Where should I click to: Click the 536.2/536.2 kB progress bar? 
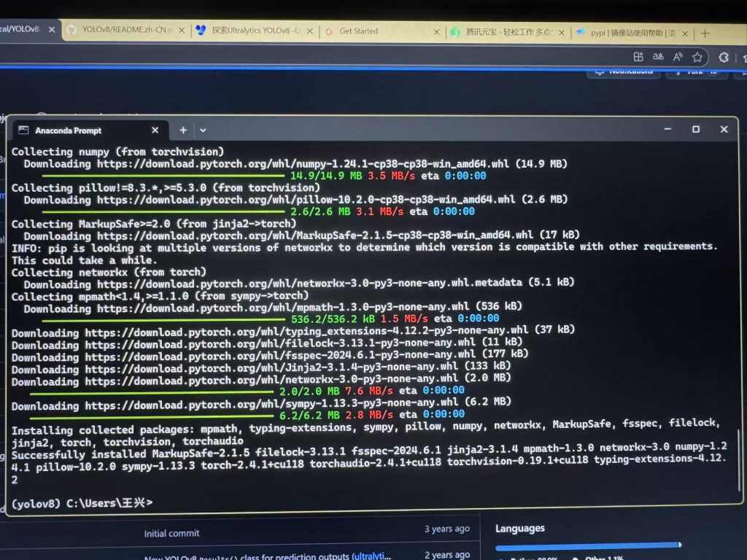tap(163, 319)
